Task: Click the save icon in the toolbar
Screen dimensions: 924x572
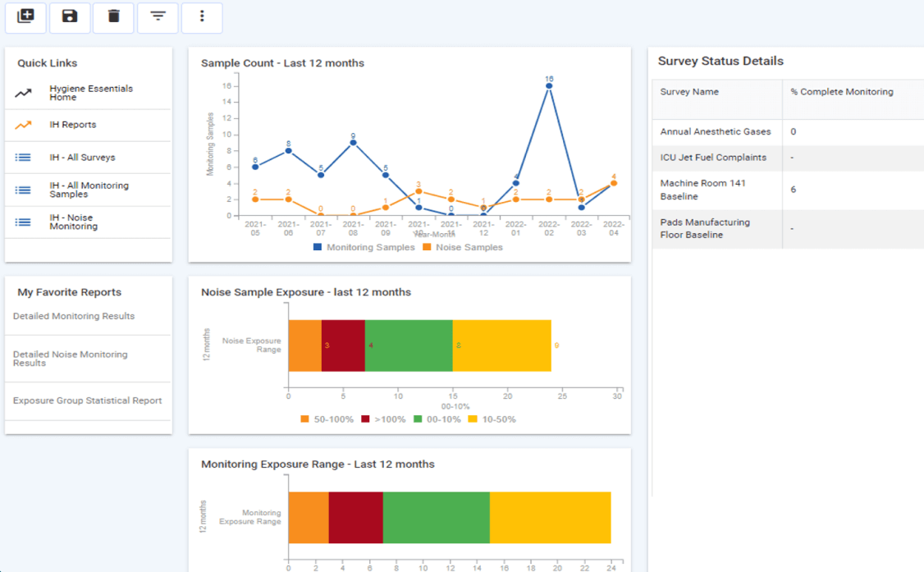Action: coord(70,17)
